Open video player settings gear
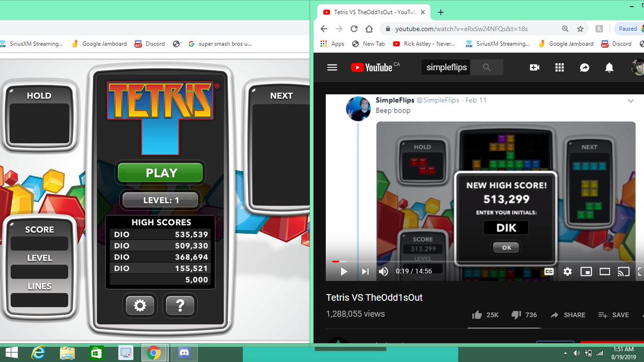This screenshot has height=362, width=644. (x=567, y=271)
